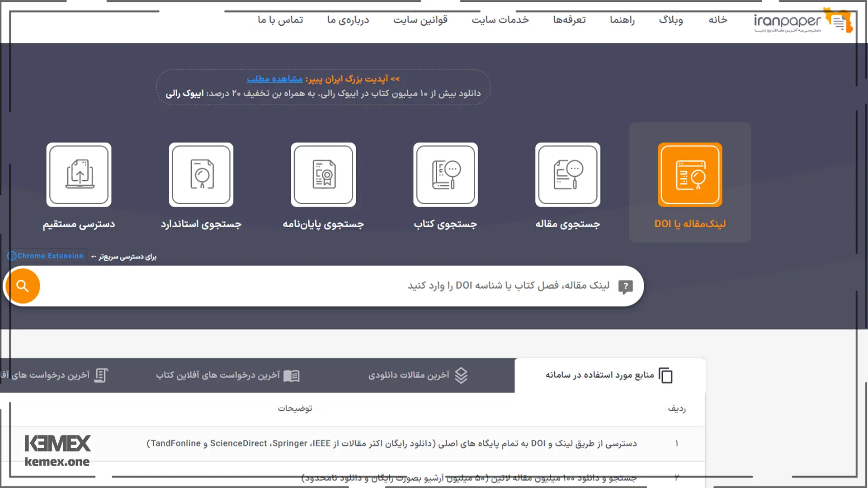Click the open book icon for offline book requests
The height and width of the screenshot is (488, 868).
pos(292,376)
